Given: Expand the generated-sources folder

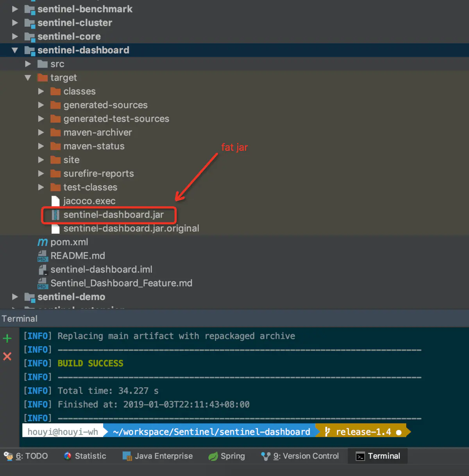Looking at the screenshot, I should coord(41,105).
